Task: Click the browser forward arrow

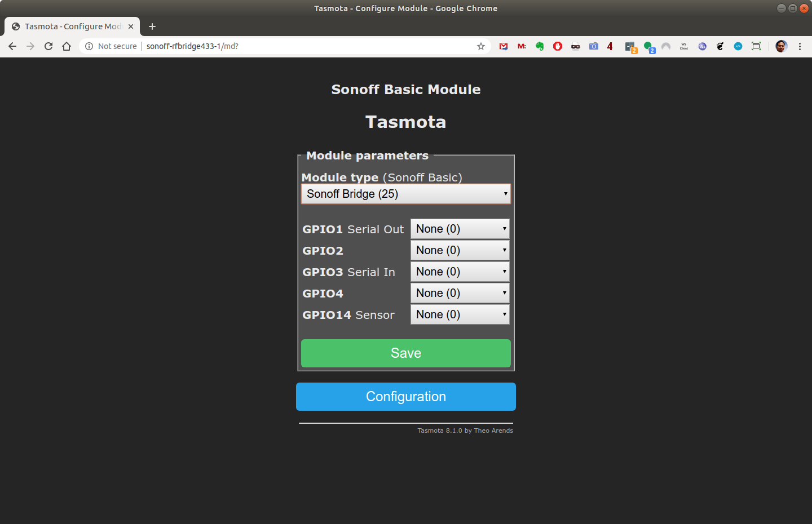Action: (x=30, y=46)
